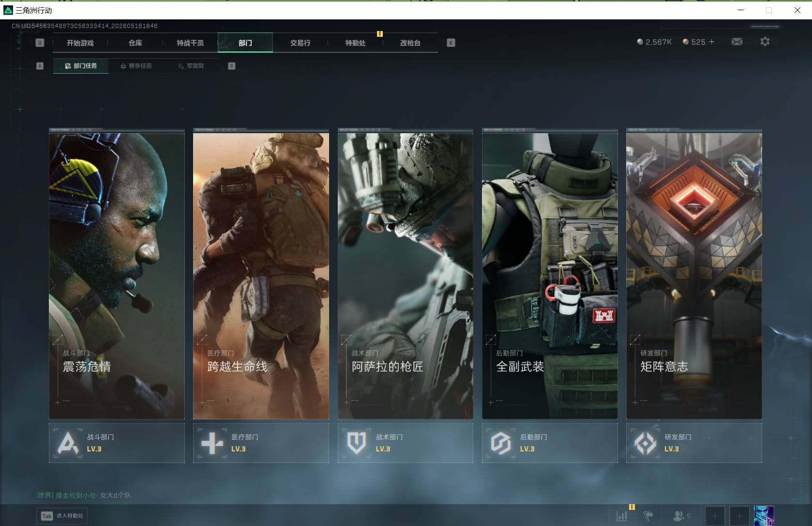Viewport: 812px width, 526px height.
Task: Open the 赛季任务 sub-tab
Action: click(136, 66)
